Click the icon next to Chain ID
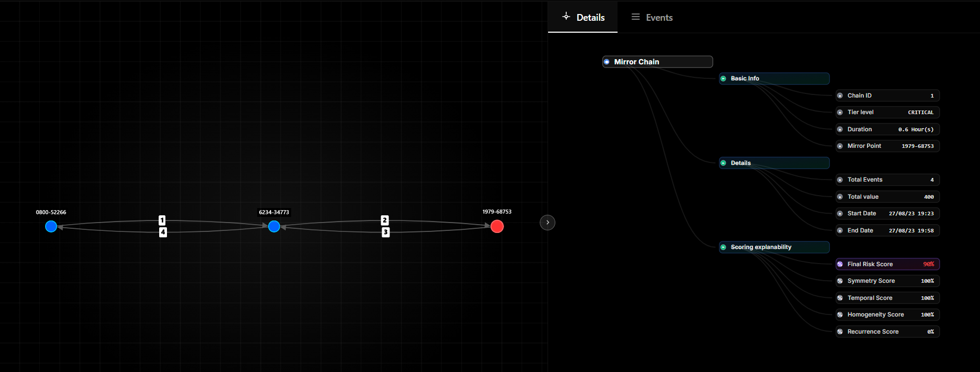 coord(840,95)
